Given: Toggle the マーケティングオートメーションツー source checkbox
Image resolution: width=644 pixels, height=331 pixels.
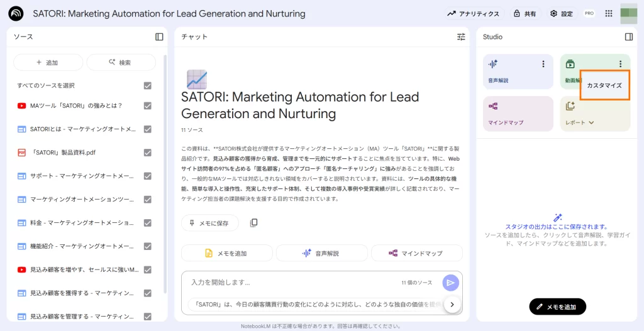Looking at the screenshot, I should [148, 199].
